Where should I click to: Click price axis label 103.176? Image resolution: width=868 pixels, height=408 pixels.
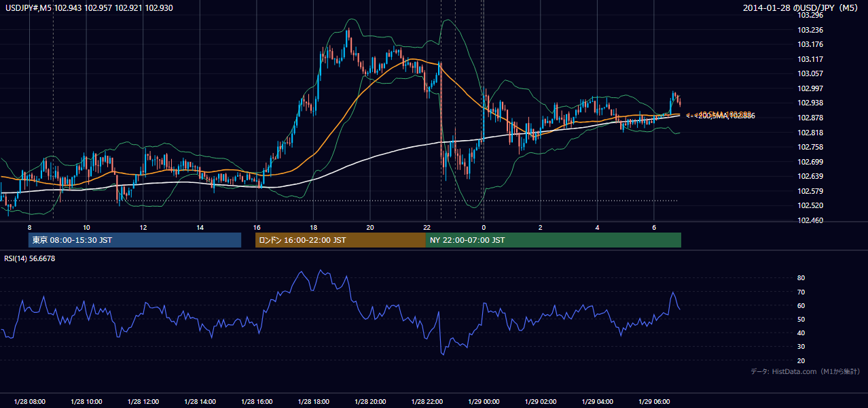(810, 44)
